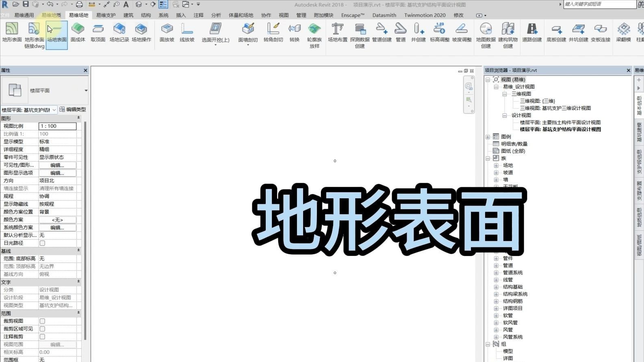Image resolution: width=644 pixels, height=362 pixels.
Task: Switch to the 易维支护 ribbon tab
Action: point(106,15)
